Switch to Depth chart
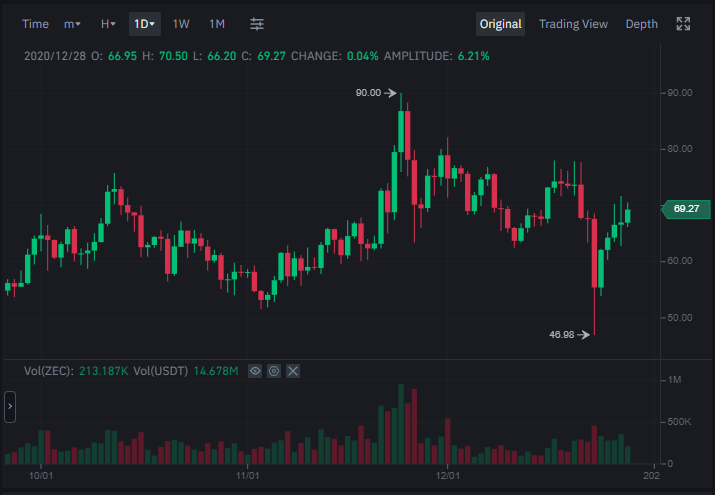Screen dimensions: 715x495 click(x=641, y=24)
